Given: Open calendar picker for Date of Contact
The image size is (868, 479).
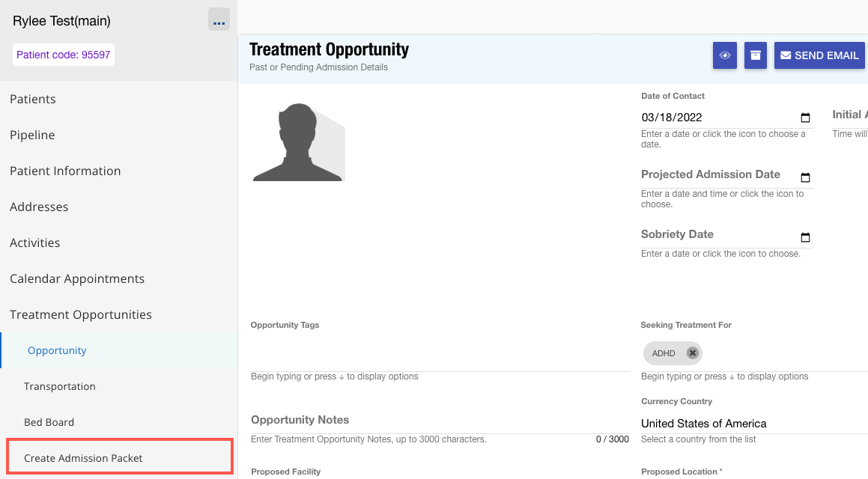Looking at the screenshot, I should click(x=805, y=118).
